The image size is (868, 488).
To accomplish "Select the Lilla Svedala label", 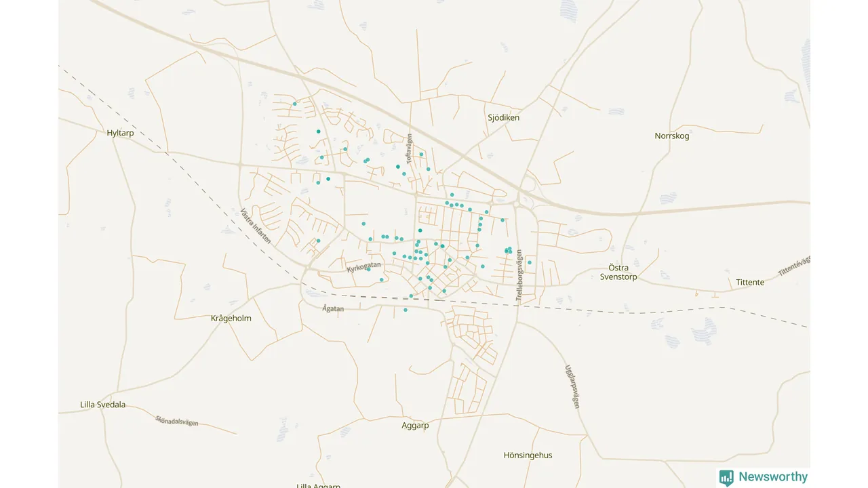I will click(102, 405).
